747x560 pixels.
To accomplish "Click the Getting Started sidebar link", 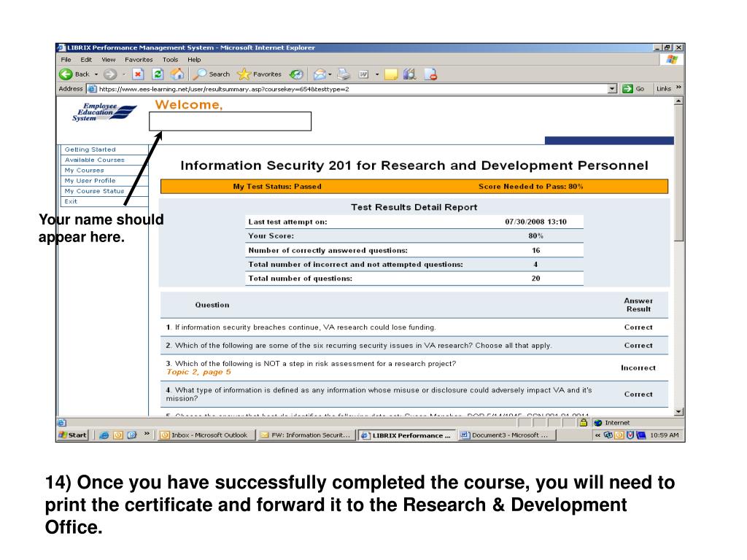I will click(90, 149).
